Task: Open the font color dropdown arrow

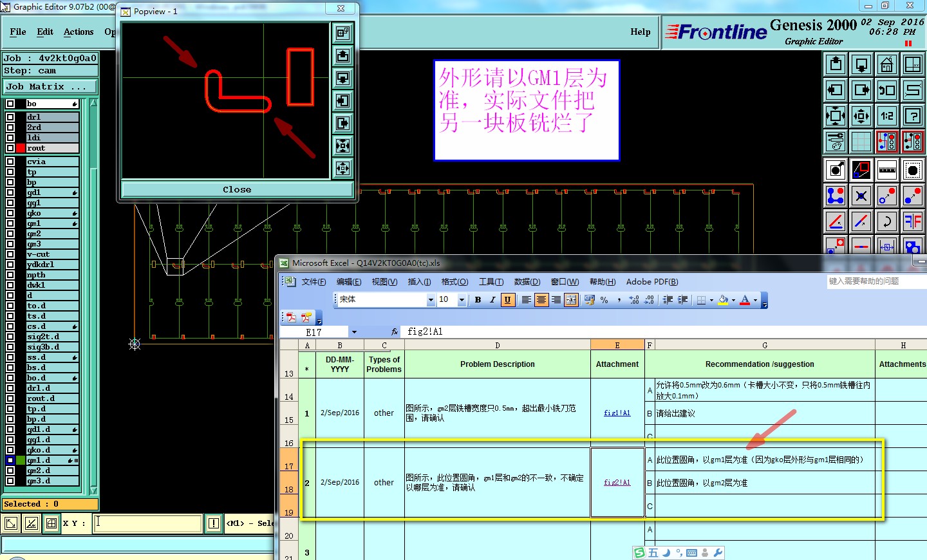Action: 755,300
